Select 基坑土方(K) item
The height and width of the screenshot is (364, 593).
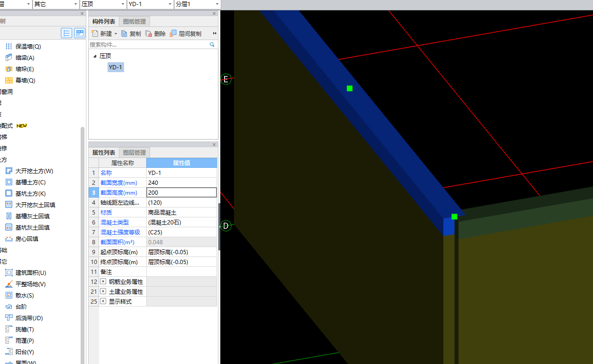click(31, 194)
